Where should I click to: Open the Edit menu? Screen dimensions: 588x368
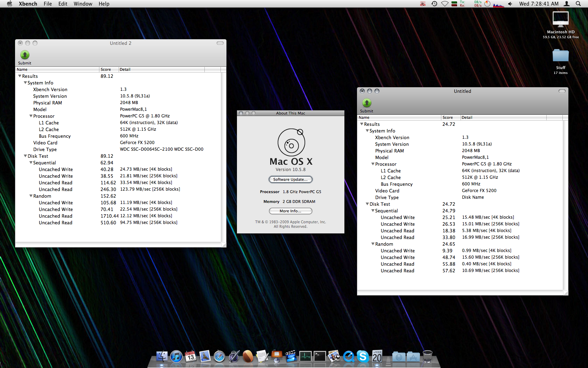point(63,4)
